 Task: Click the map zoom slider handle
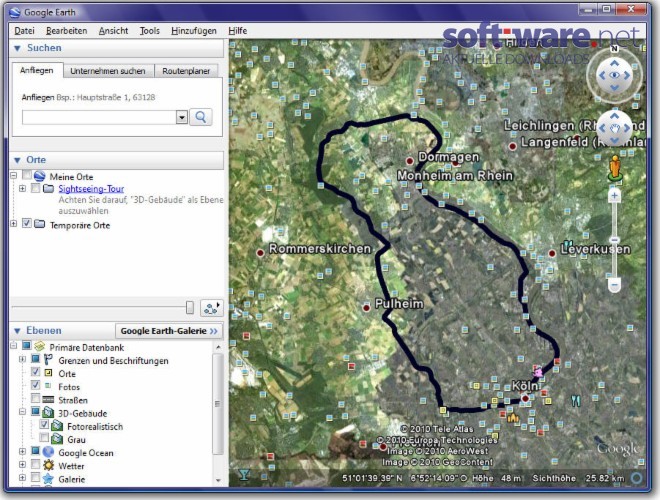coord(615,240)
